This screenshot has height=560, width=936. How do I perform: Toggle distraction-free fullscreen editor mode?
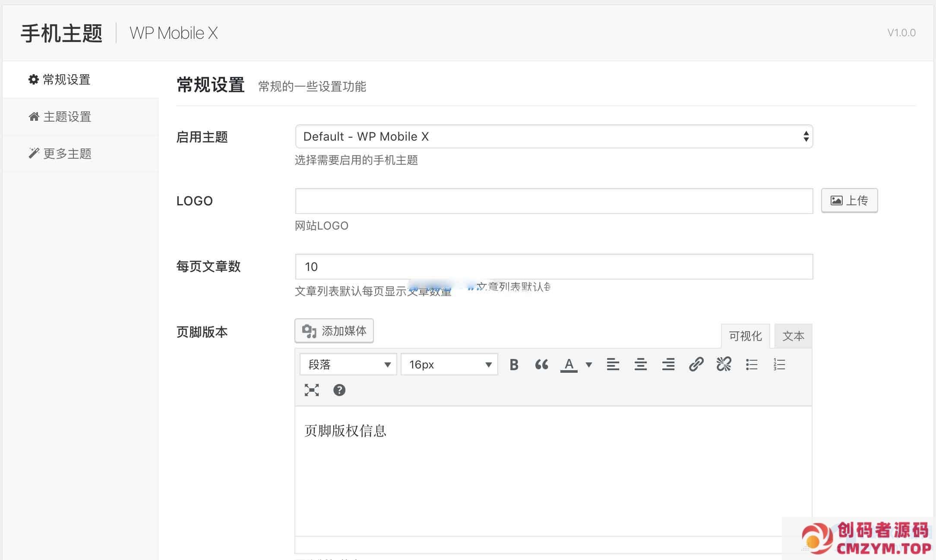[312, 390]
